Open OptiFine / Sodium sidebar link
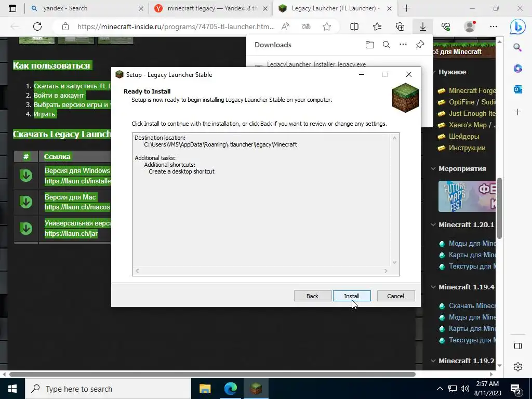 (x=472, y=102)
